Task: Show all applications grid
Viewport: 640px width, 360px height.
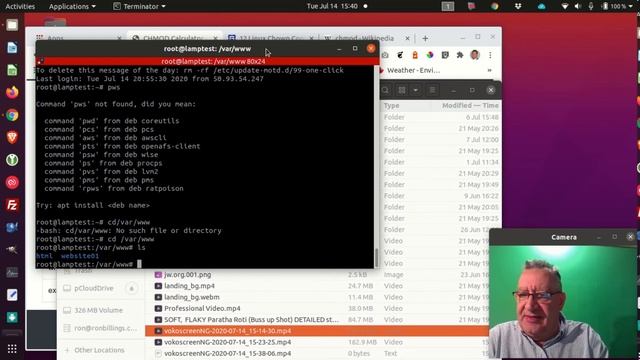Action: pos(12,349)
